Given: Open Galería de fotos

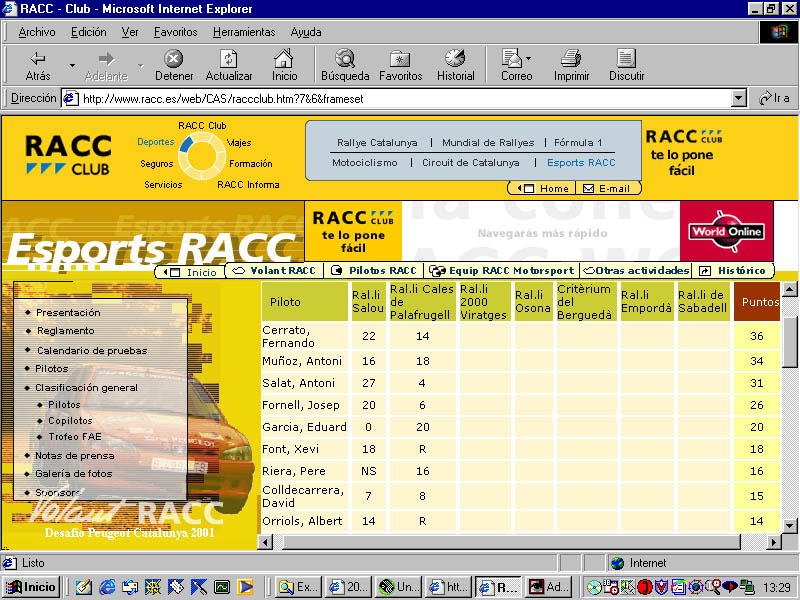Looking at the screenshot, I should click(73, 473).
